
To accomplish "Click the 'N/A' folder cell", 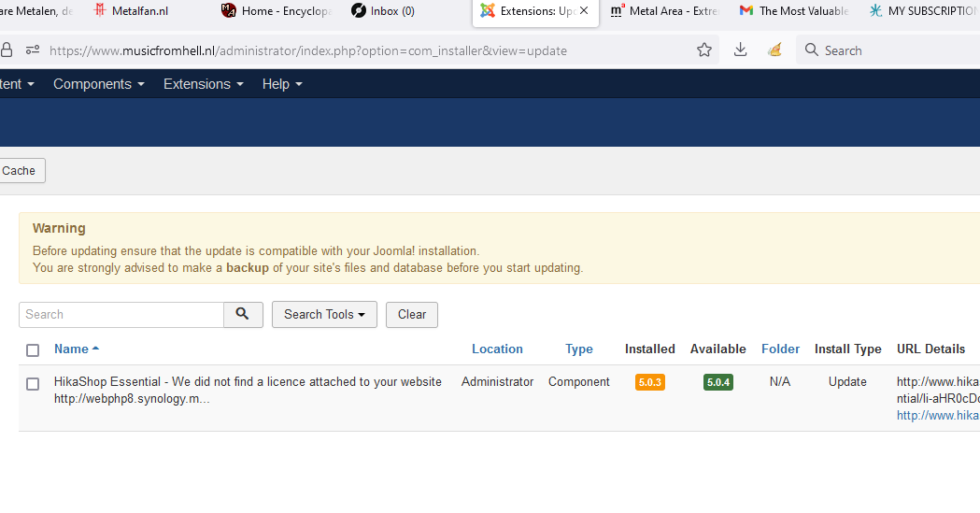I will (780, 381).
